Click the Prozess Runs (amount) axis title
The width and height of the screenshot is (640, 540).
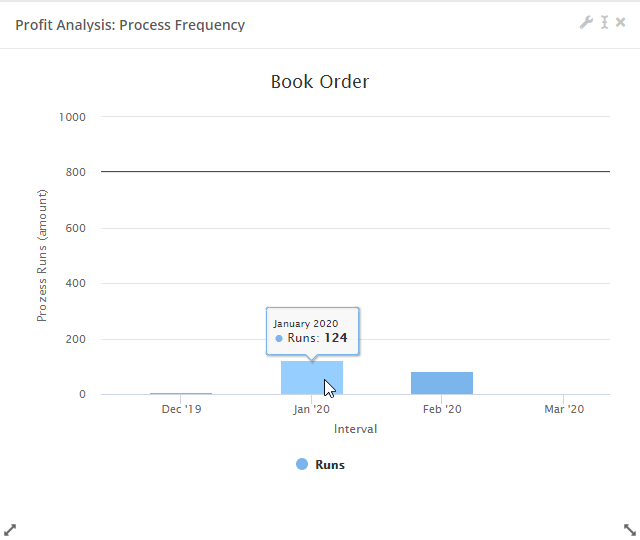pyautogui.click(x=42, y=256)
